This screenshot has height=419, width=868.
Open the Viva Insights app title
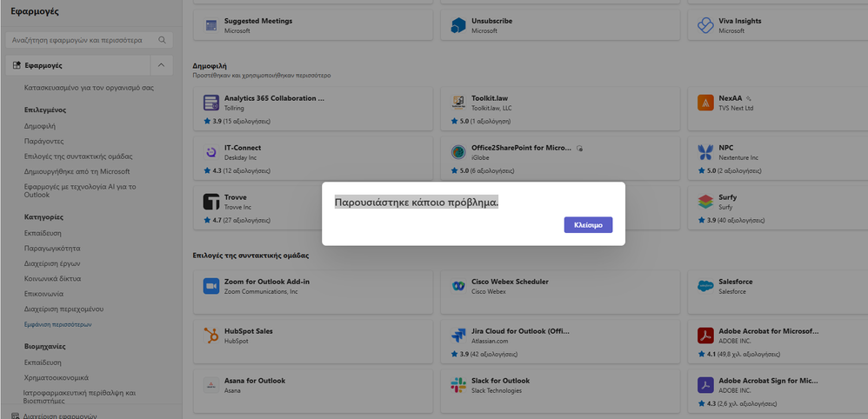coord(739,21)
